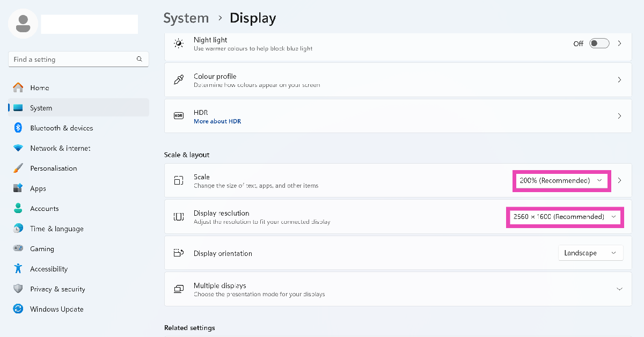Click the Personalisation paintbrush icon
644x337 pixels.
18,168
